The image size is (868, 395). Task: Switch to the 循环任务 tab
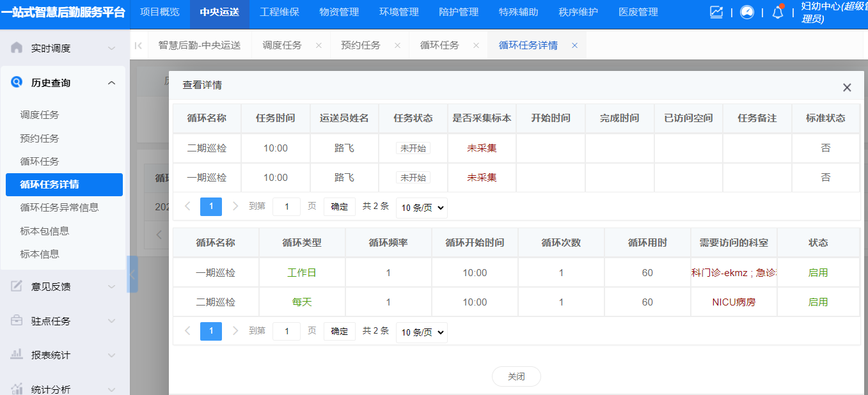tap(439, 45)
